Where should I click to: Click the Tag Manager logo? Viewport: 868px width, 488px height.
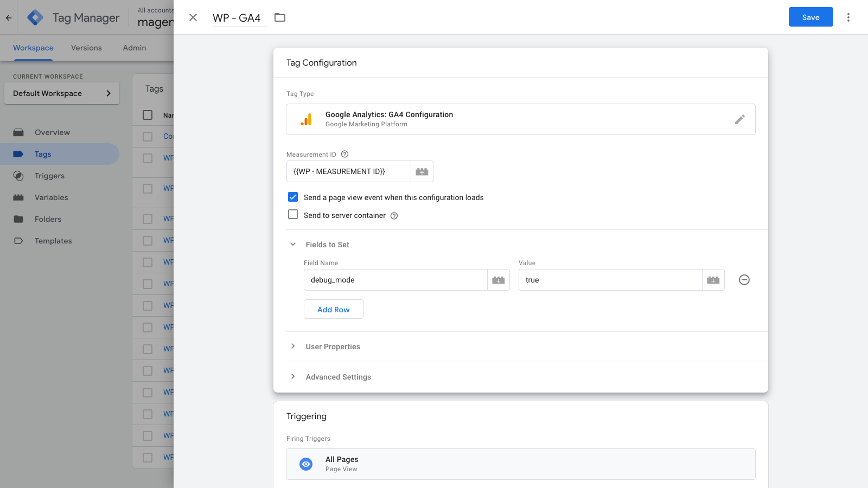click(x=35, y=17)
